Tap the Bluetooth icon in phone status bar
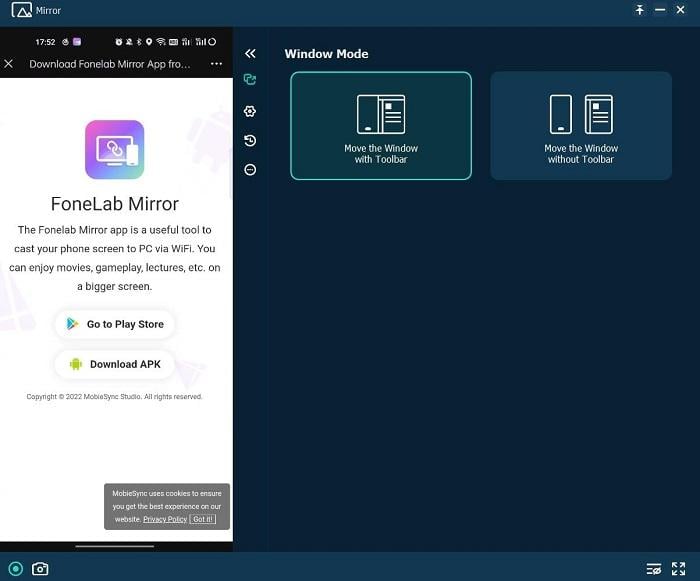This screenshot has width=700, height=581. (139, 42)
